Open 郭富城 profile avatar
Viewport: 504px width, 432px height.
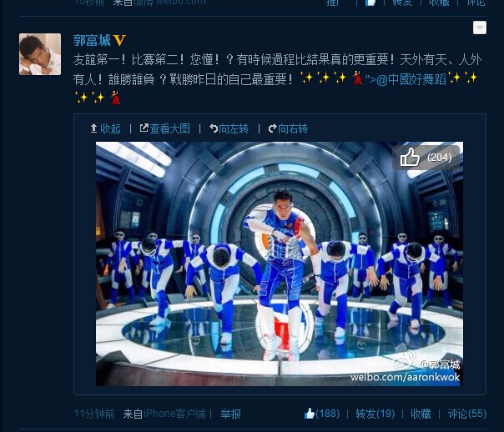click(x=40, y=54)
